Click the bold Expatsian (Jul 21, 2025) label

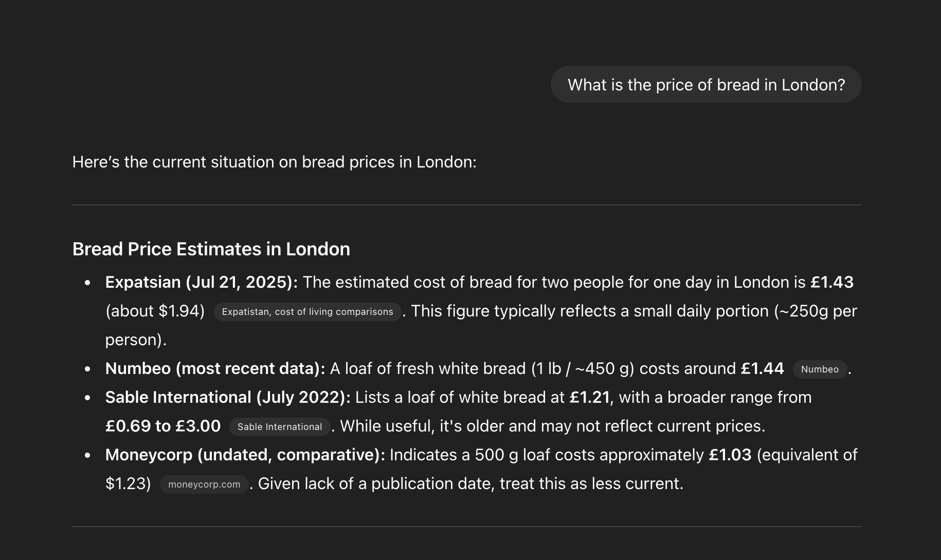(202, 282)
